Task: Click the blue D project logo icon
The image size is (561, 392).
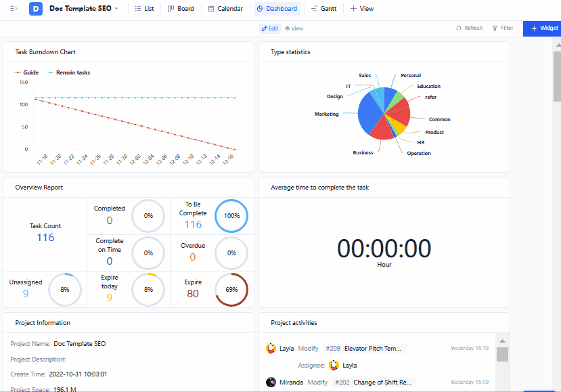Action: (x=36, y=9)
